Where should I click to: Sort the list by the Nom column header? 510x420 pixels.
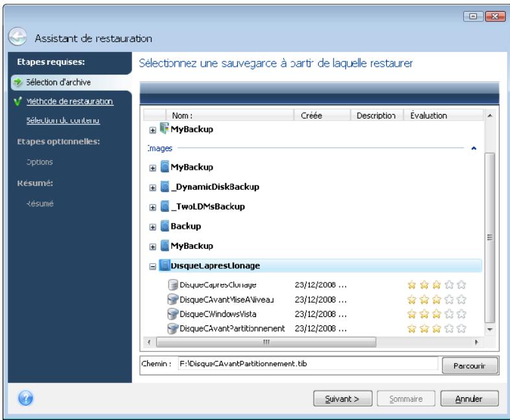coord(229,115)
